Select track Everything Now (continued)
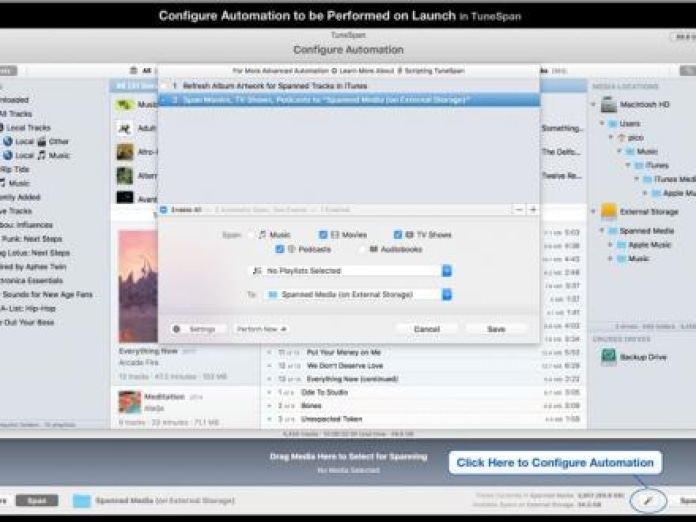Viewport: 696px width, 522px height. click(x=352, y=379)
